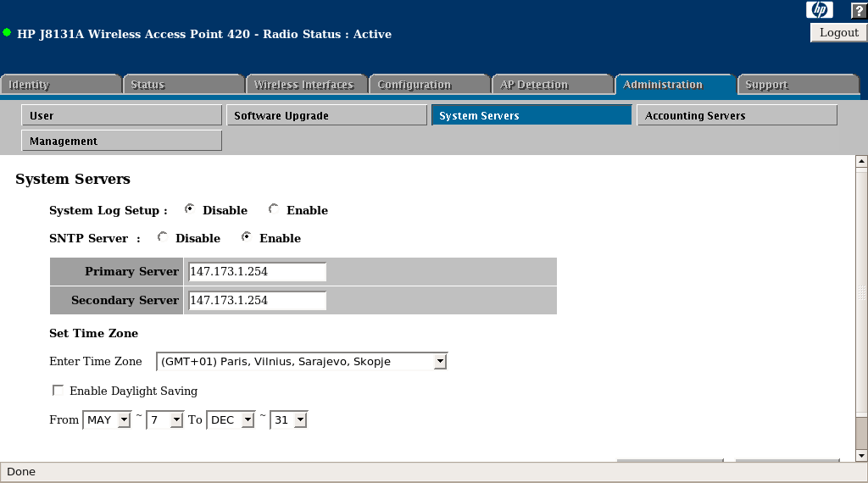The image size is (868, 483).
Task: Click the Logout button
Action: [x=838, y=32]
